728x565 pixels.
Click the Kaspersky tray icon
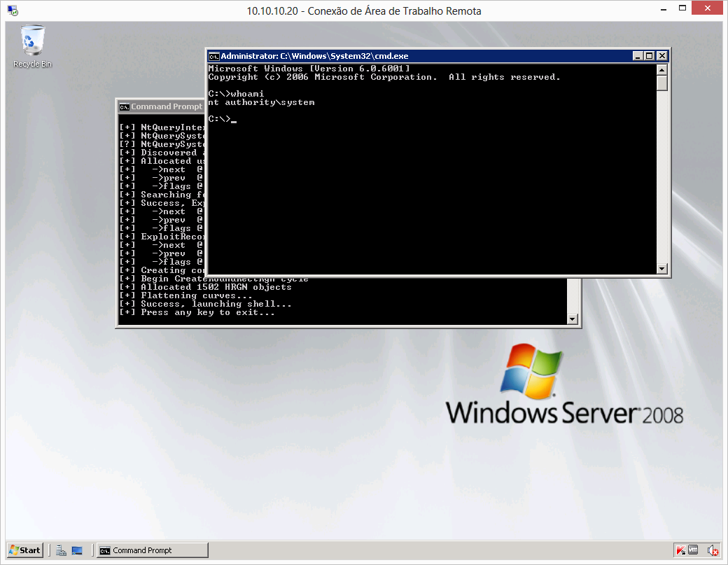(x=680, y=550)
